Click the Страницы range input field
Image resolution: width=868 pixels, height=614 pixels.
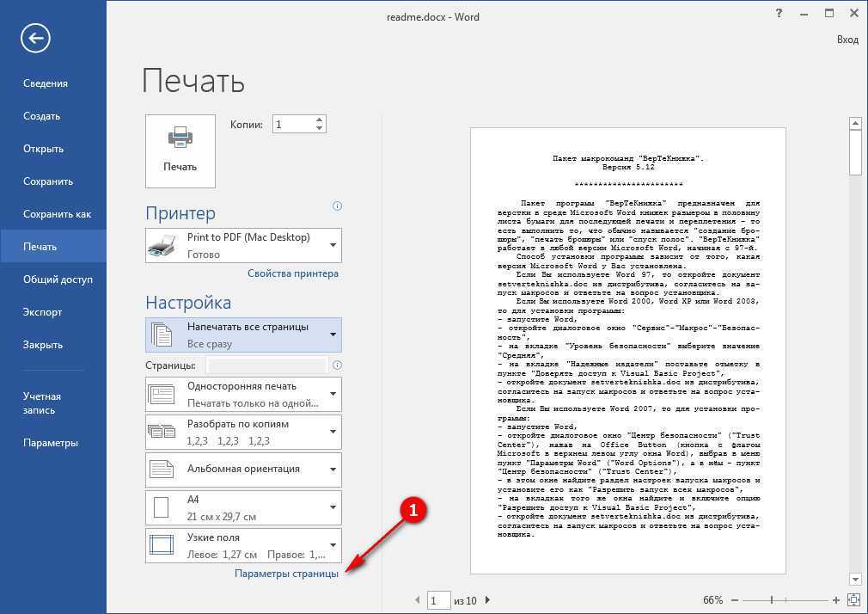click(266, 365)
